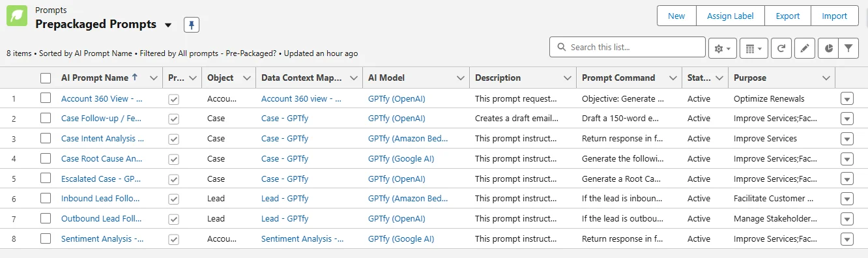This screenshot has width=868, height=258.
Task: Open Description column menu chevron
Action: 567,78
